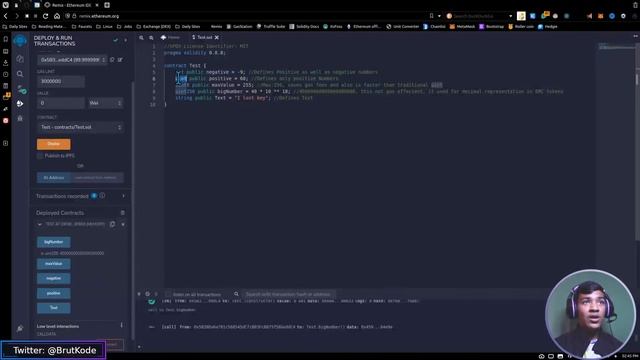
Task: Click the deploy panel vertical scrollbar
Action: click(x=133, y=210)
